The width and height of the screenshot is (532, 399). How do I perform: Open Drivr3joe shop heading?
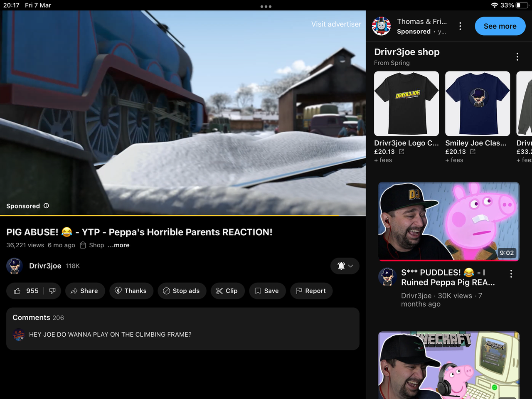click(x=407, y=52)
